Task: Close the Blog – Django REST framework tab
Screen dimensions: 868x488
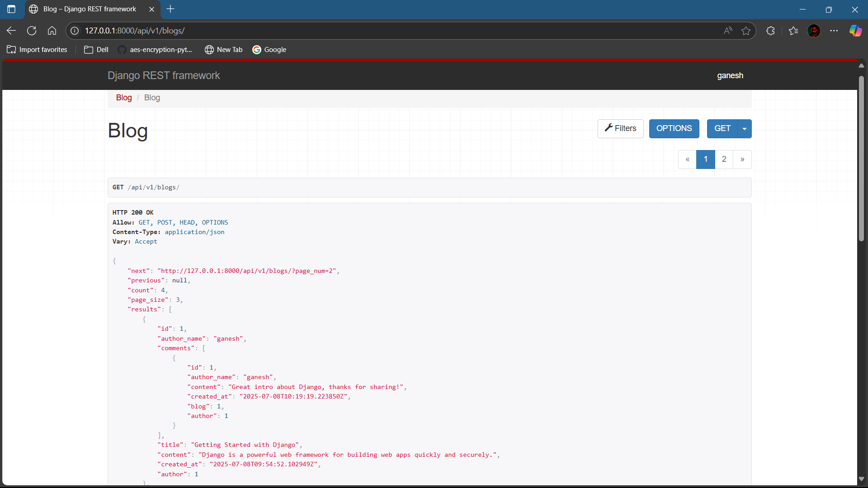Action: click(x=151, y=9)
